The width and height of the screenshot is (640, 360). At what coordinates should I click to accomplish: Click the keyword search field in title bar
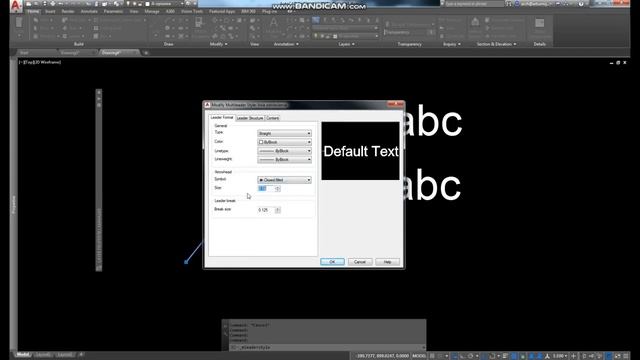473,4
